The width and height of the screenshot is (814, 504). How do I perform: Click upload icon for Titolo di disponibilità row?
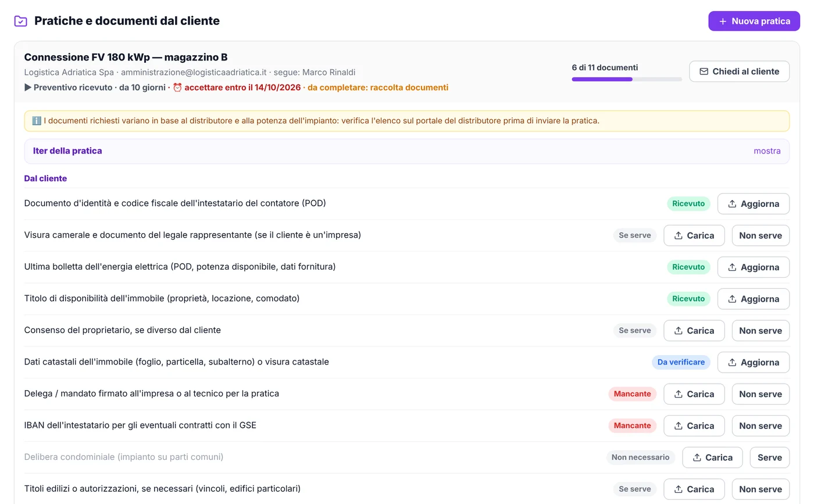click(x=732, y=299)
